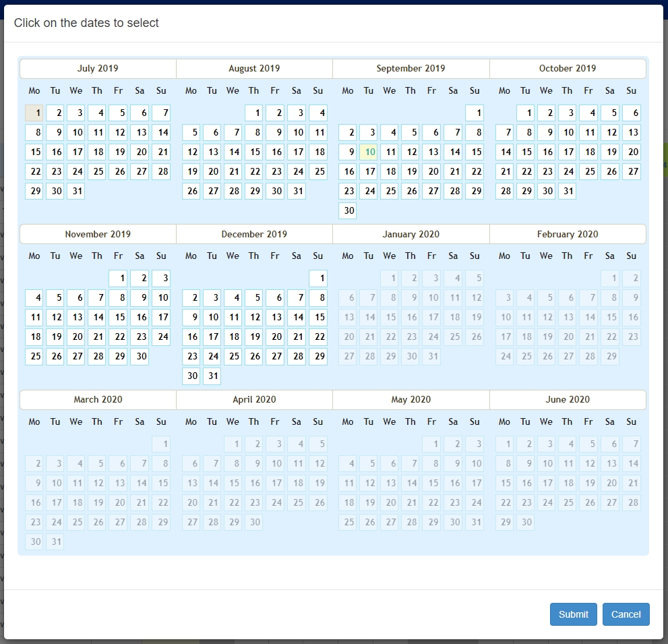
Task: Select August 20, 2019
Action: tap(212, 171)
